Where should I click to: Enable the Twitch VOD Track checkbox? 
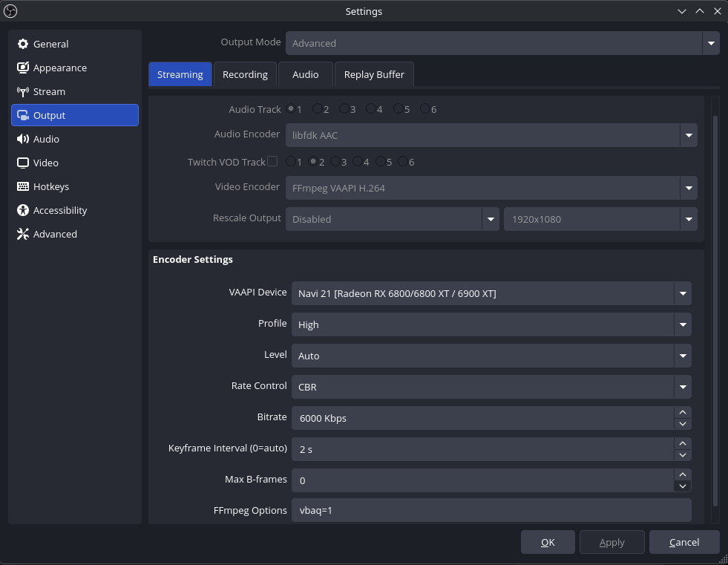(x=272, y=161)
